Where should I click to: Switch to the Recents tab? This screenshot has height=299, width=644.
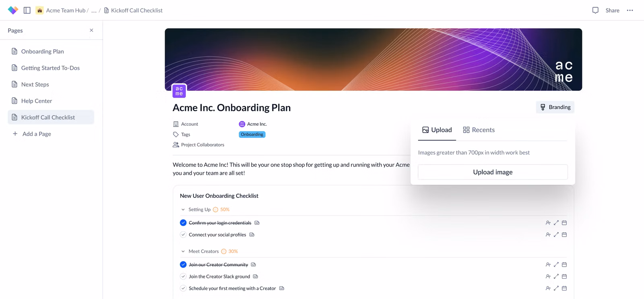(x=479, y=130)
